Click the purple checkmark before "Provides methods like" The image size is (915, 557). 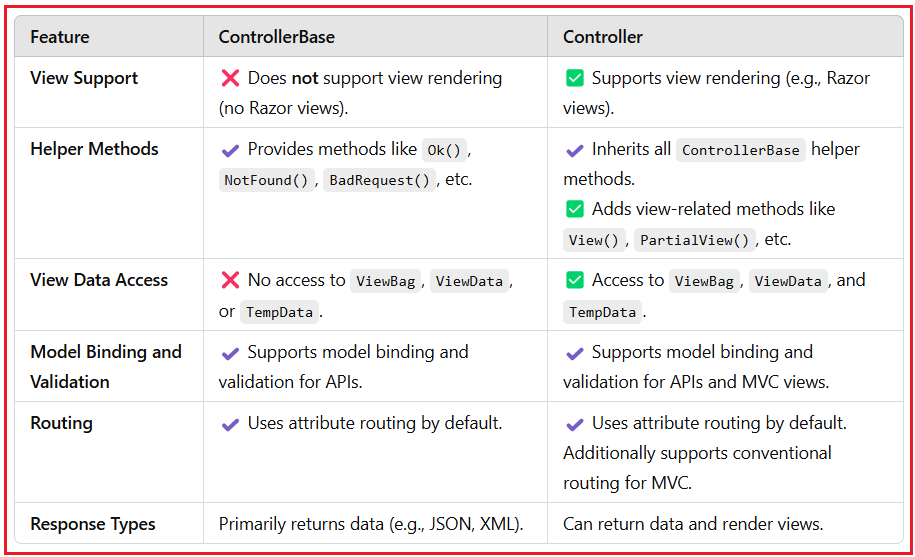[230, 150]
